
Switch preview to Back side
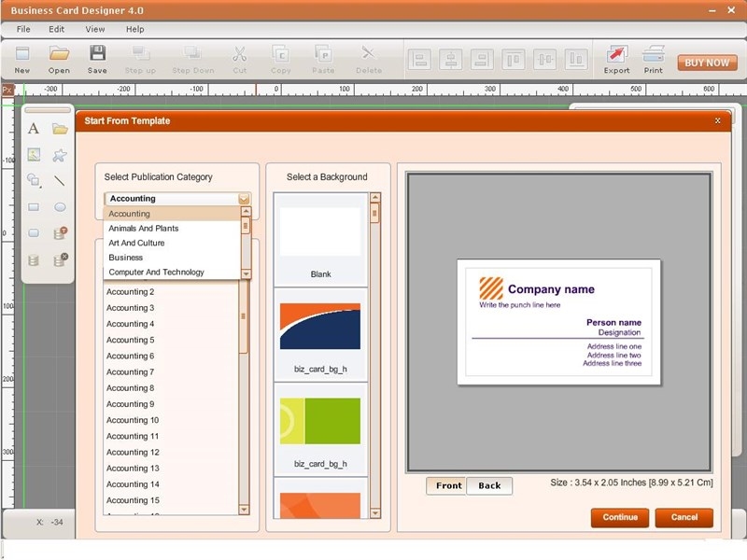(x=489, y=485)
